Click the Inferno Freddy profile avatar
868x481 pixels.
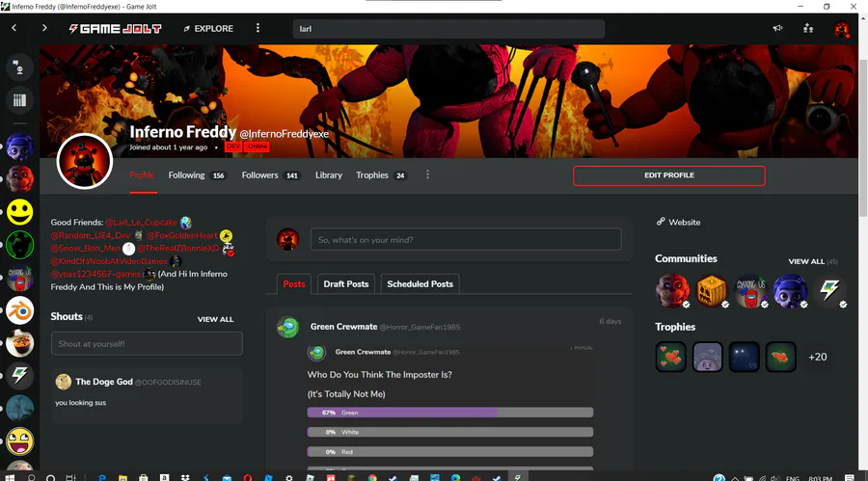[85, 161]
